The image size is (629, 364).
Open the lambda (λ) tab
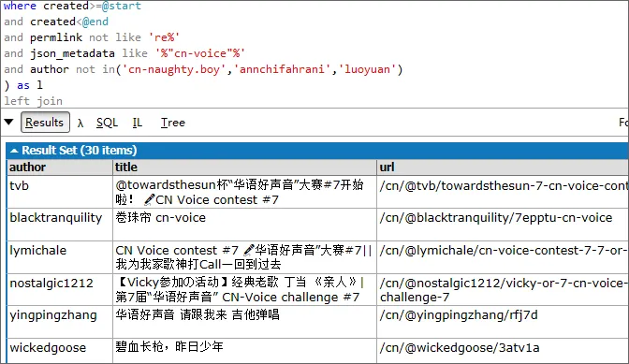tap(80, 123)
